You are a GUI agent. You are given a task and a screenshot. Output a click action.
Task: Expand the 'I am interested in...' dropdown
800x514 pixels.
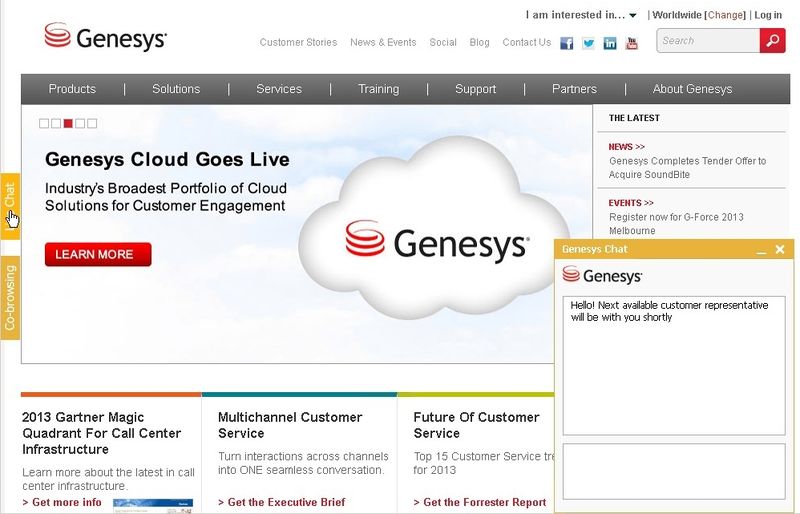click(581, 15)
